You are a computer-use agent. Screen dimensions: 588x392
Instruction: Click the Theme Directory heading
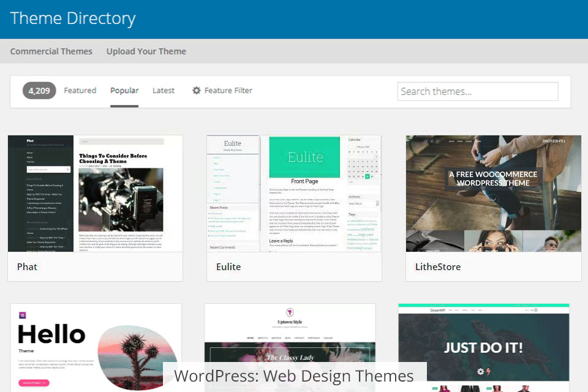pyautogui.click(x=73, y=18)
